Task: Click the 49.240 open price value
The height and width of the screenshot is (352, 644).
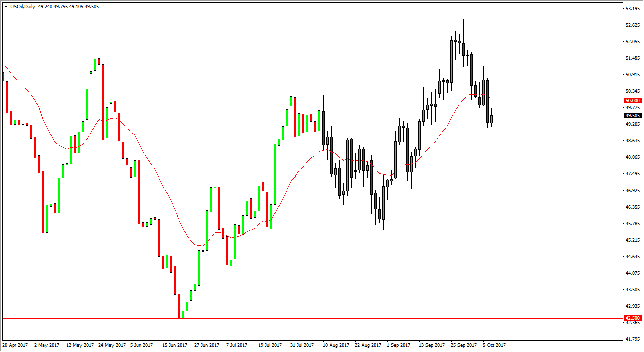Action: pos(45,6)
